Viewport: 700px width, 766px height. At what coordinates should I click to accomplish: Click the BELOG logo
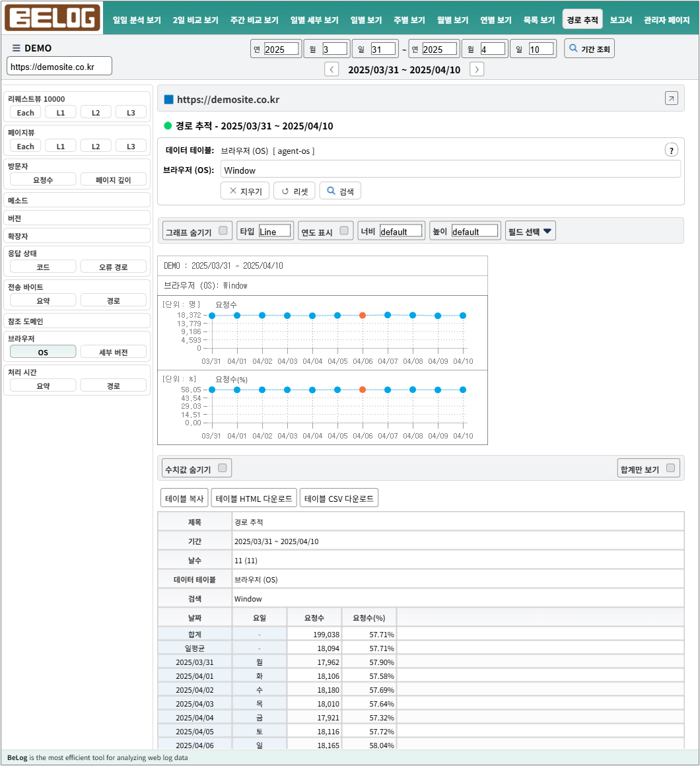click(52, 18)
